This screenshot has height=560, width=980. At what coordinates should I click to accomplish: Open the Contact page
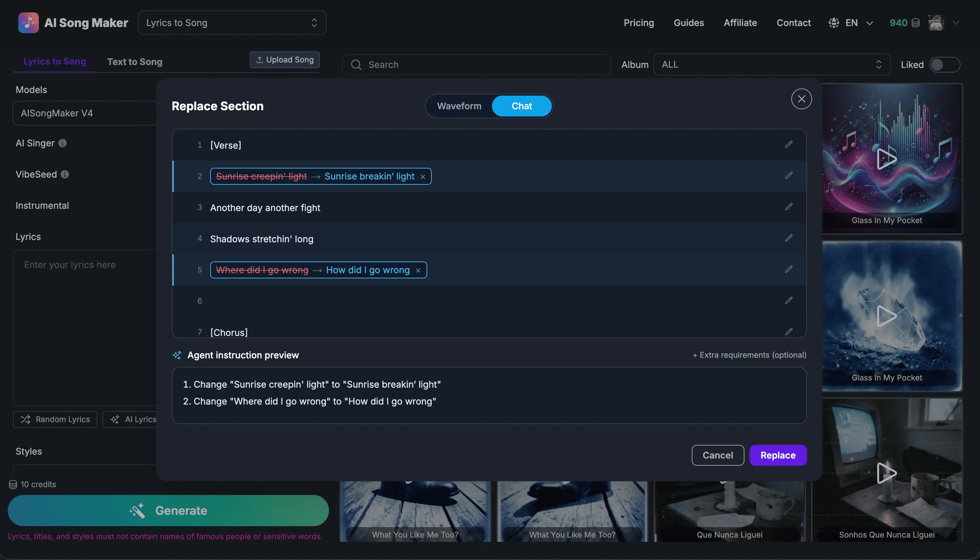click(793, 23)
